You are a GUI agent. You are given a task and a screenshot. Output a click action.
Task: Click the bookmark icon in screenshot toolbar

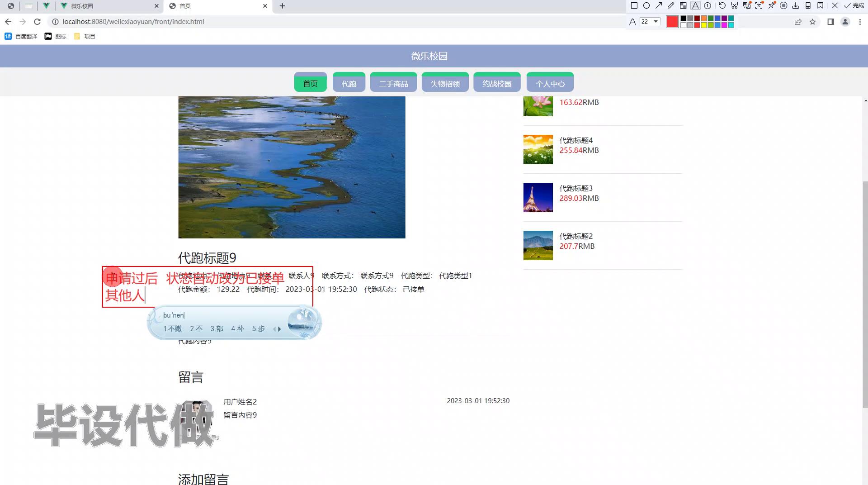820,5
